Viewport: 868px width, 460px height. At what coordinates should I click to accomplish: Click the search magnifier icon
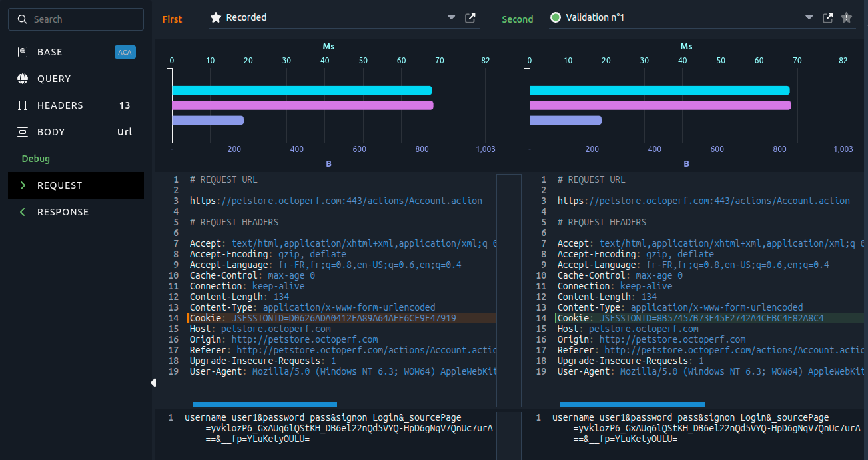[23, 19]
